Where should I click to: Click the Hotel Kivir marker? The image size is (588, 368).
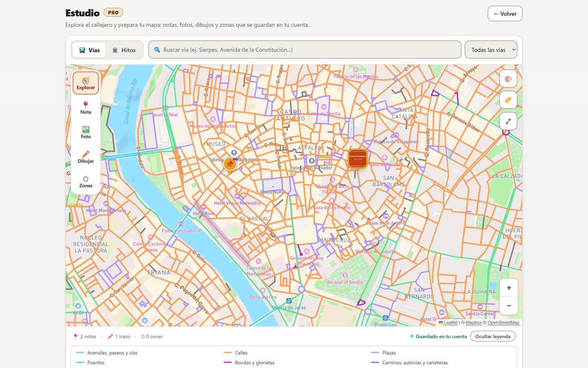(203, 207)
